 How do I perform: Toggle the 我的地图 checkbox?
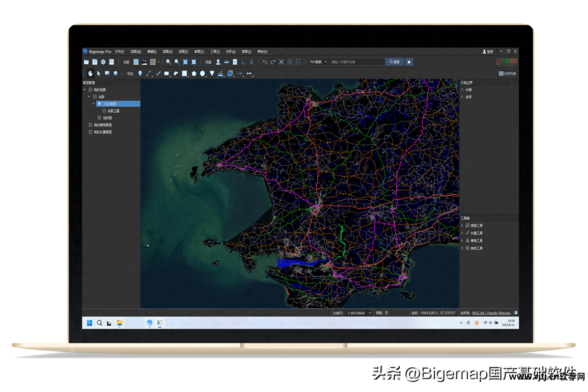(90, 90)
